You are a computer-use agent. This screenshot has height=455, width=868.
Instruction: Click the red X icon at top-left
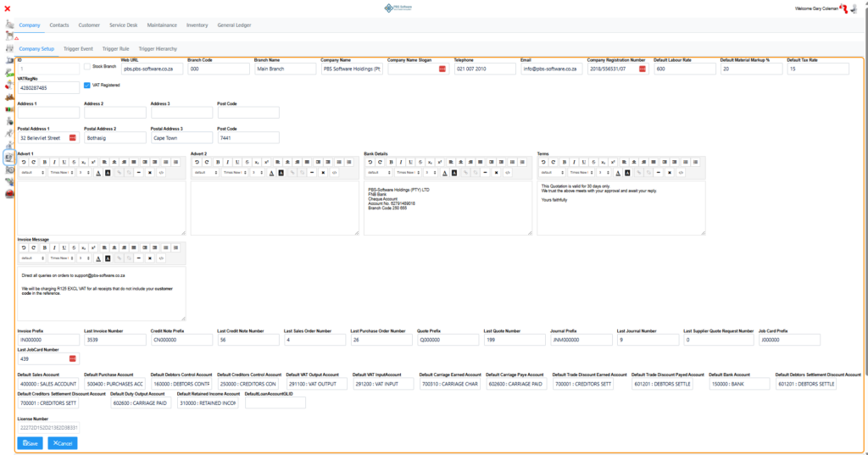tap(8, 8)
